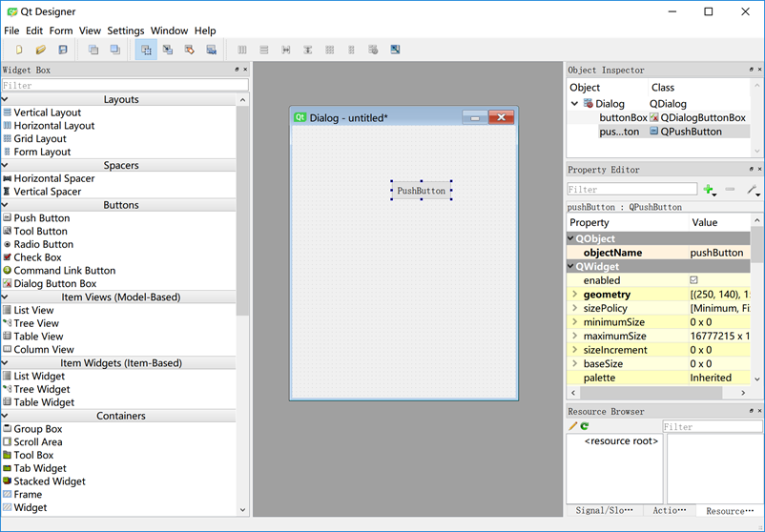This screenshot has height=532, width=765.
Task: Click the Widget Box vertical scrollbar thumb
Action: tap(242, 211)
